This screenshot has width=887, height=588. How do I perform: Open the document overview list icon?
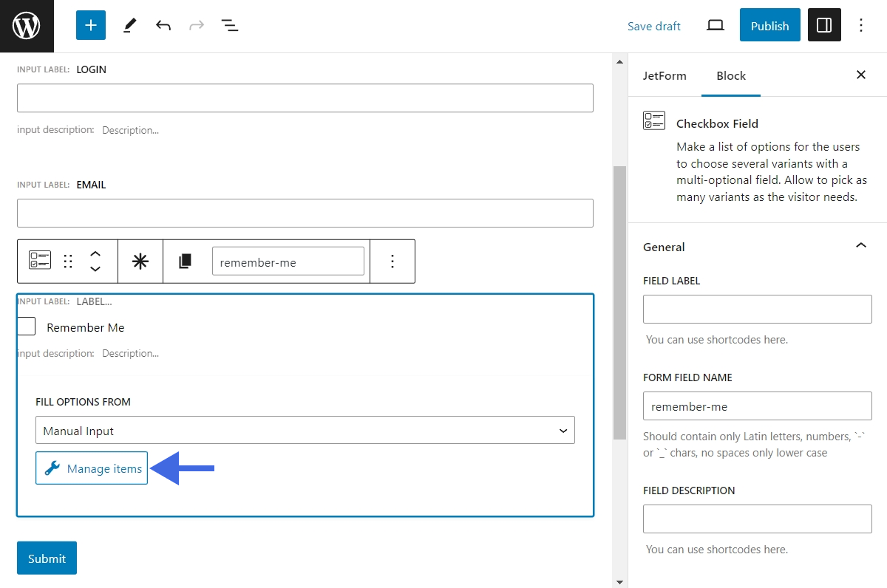(x=230, y=24)
